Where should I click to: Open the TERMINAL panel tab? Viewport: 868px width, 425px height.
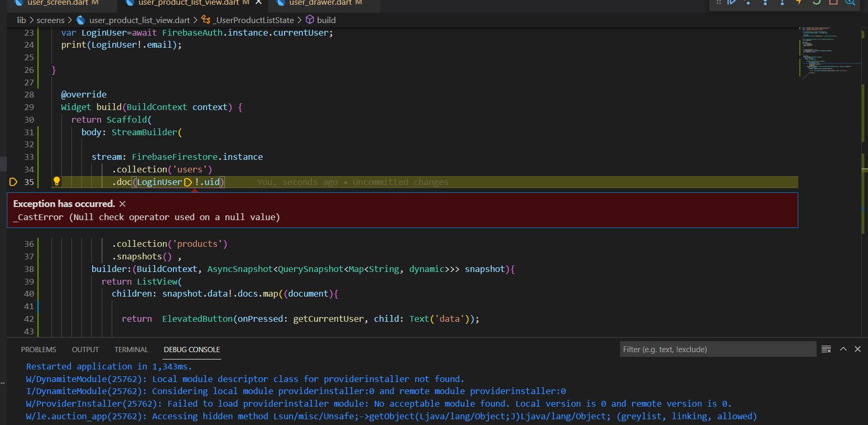coord(131,350)
